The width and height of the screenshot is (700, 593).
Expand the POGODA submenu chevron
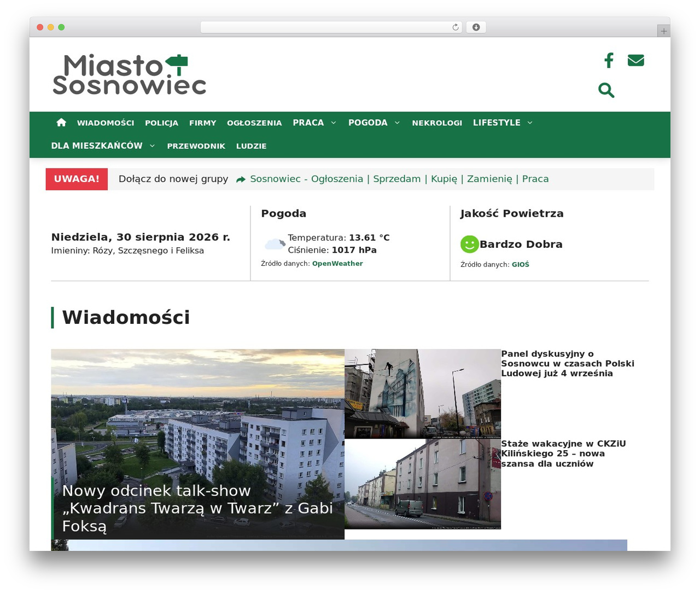[x=398, y=123]
